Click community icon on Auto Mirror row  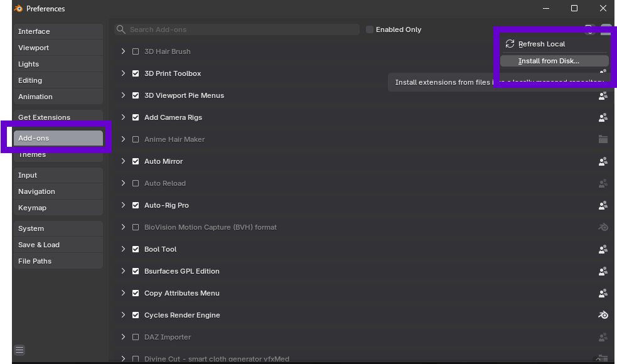(603, 161)
